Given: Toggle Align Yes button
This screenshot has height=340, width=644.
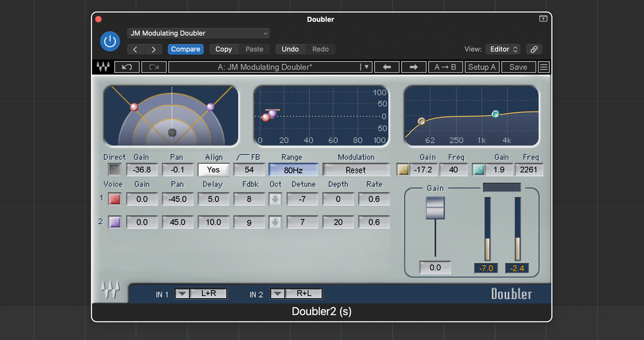Looking at the screenshot, I should (x=213, y=170).
